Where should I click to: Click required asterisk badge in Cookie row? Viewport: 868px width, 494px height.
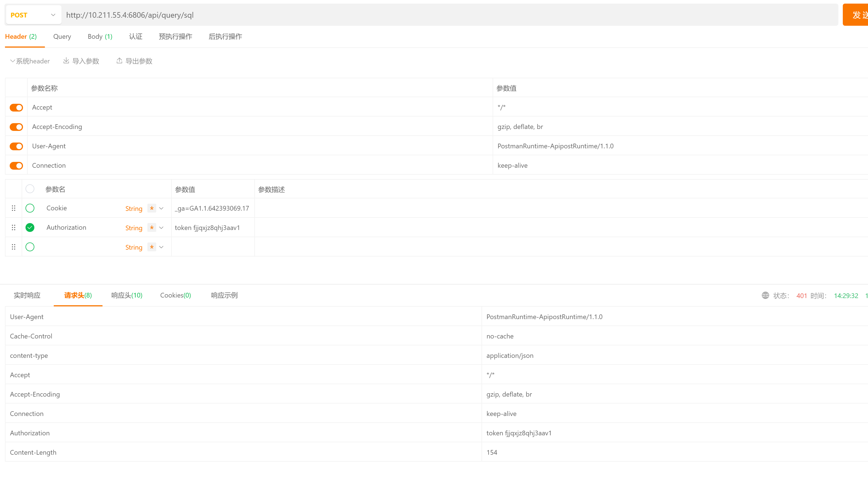(x=152, y=208)
